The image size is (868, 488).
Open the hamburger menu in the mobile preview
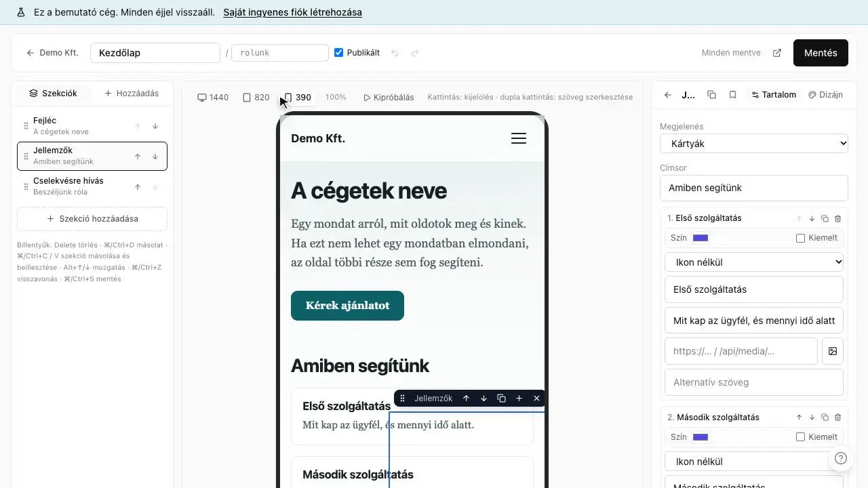519,138
